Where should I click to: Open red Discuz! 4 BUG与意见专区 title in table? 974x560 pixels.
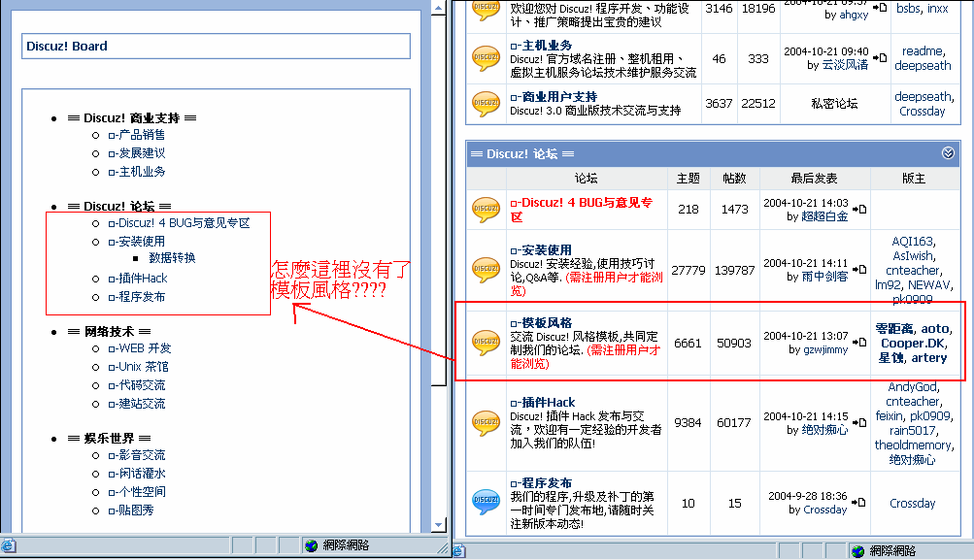point(581,210)
